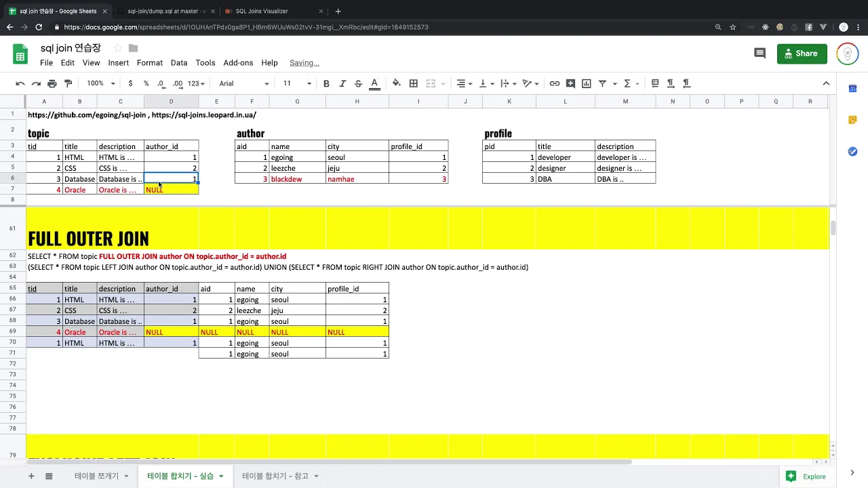Image resolution: width=868 pixels, height=488 pixels.
Task: Open text wrapping dropdown
Action: (508, 83)
